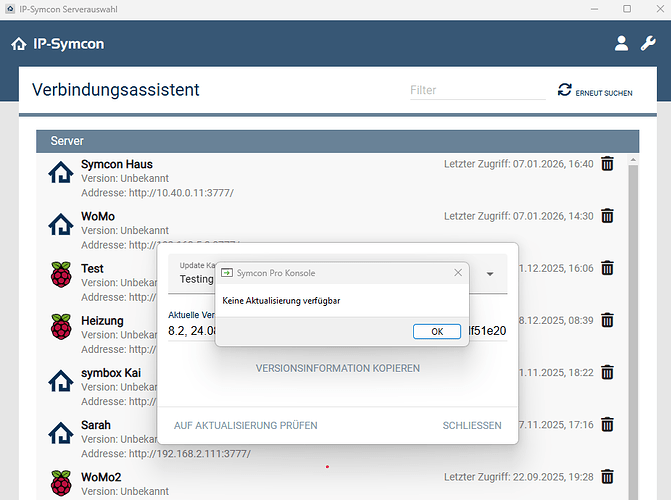The width and height of the screenshot is (671, 500).
Task: Select the Heizung server name
Action: 102,321
